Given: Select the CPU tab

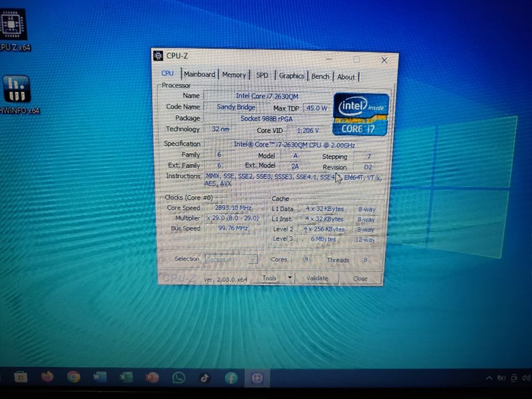Looking at the screenshot, I should [x=168, y=74].
